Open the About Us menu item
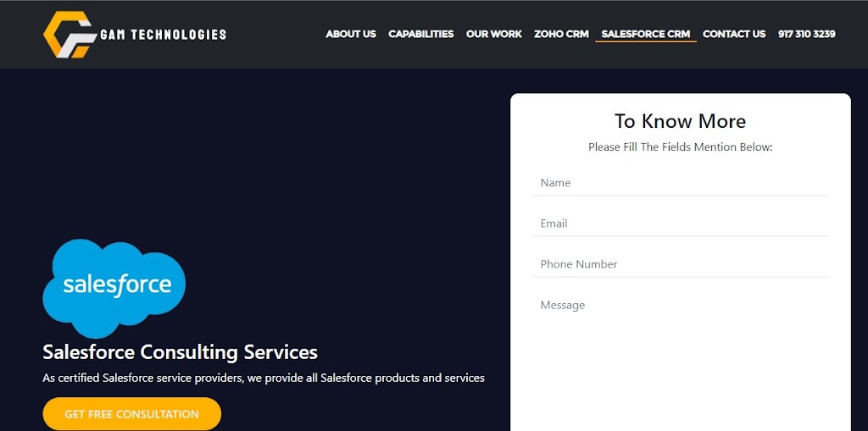Viewport: 868px width, 431px height. [351, 35]
